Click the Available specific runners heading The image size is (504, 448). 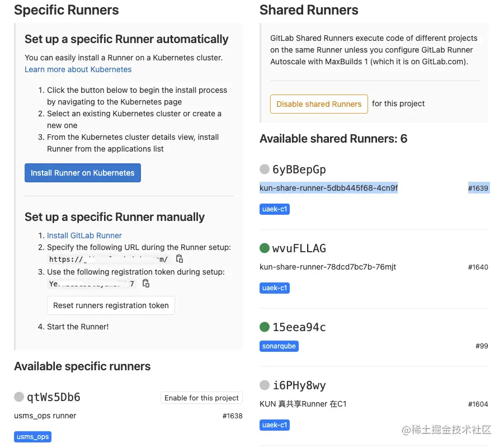click(x=82, y=366)
